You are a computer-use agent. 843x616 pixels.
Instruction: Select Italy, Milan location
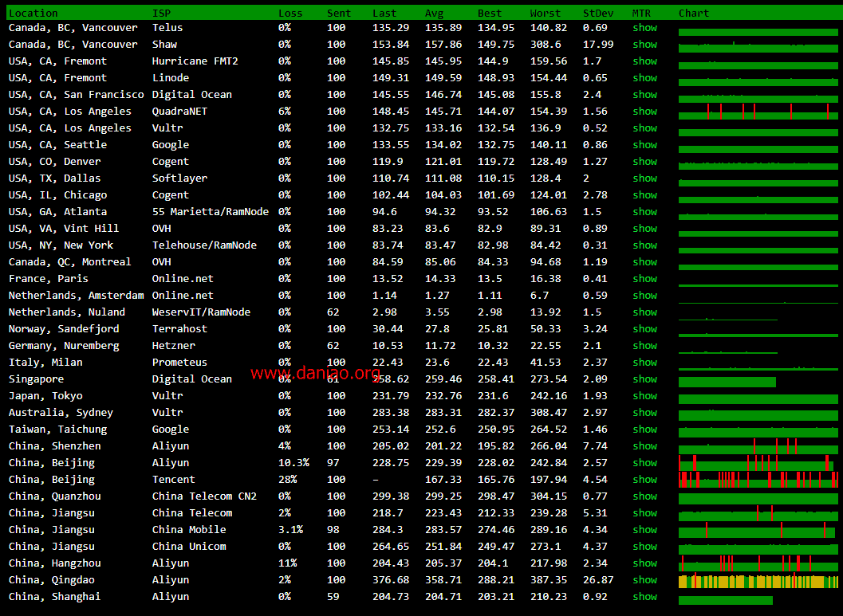pos(45,362)
